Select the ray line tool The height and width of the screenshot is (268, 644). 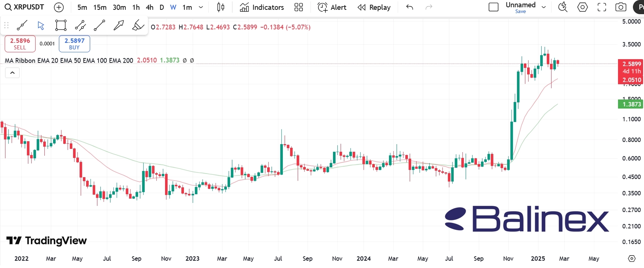coord(99,25)
